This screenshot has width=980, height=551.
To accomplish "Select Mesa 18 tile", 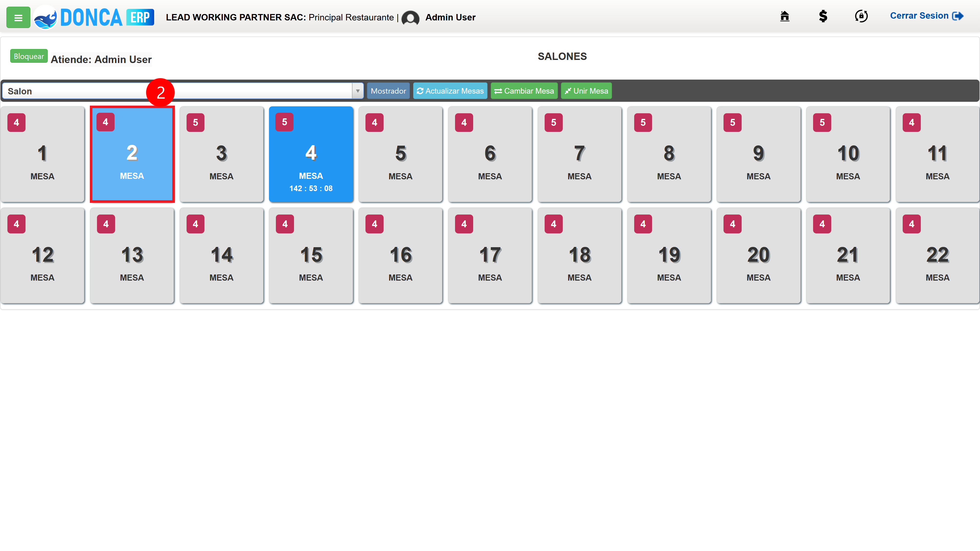I will [580, 256].
